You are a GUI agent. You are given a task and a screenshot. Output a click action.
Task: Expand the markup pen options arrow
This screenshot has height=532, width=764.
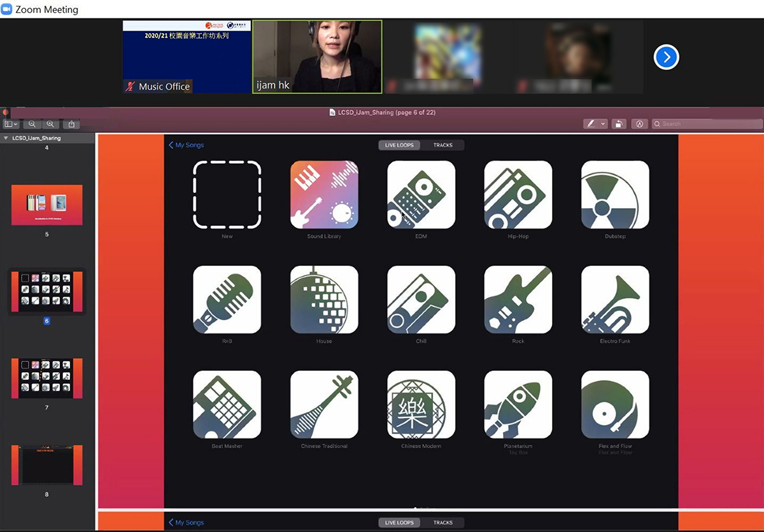pos(604,124)
